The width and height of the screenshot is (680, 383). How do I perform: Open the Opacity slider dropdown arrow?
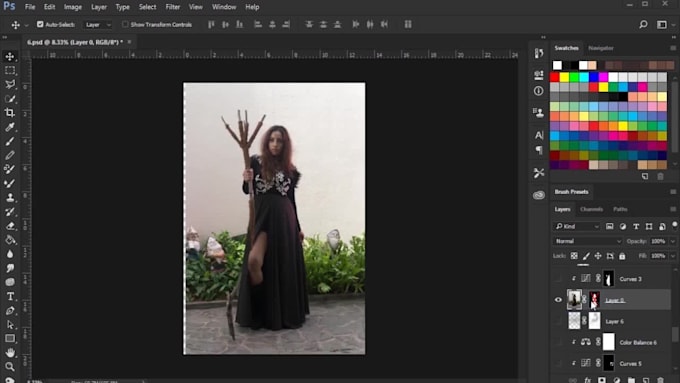(673, 241)
